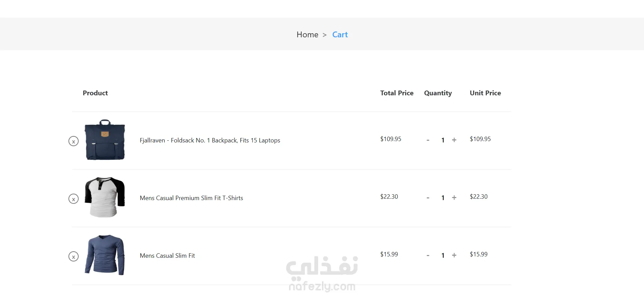This screenshot has height=293, width=644.
Task: Click the Total Price column header
Action: [397, 93]
